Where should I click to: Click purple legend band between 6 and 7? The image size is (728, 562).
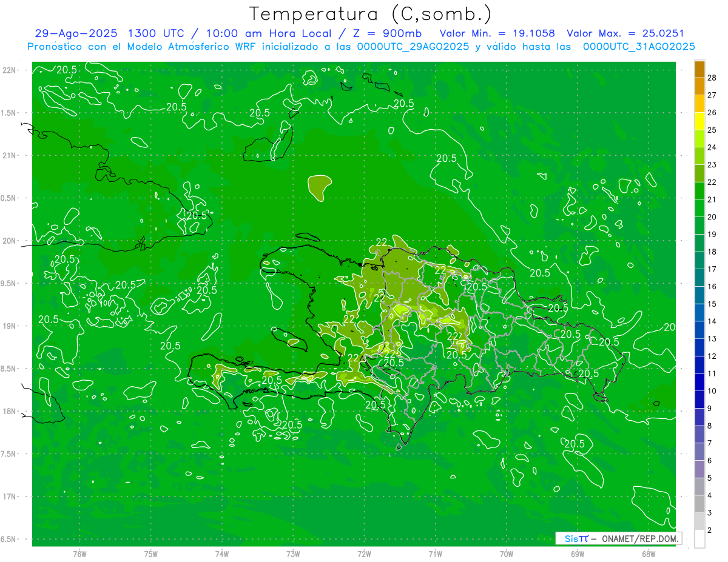pyautogui.click(x=699, y=452)
